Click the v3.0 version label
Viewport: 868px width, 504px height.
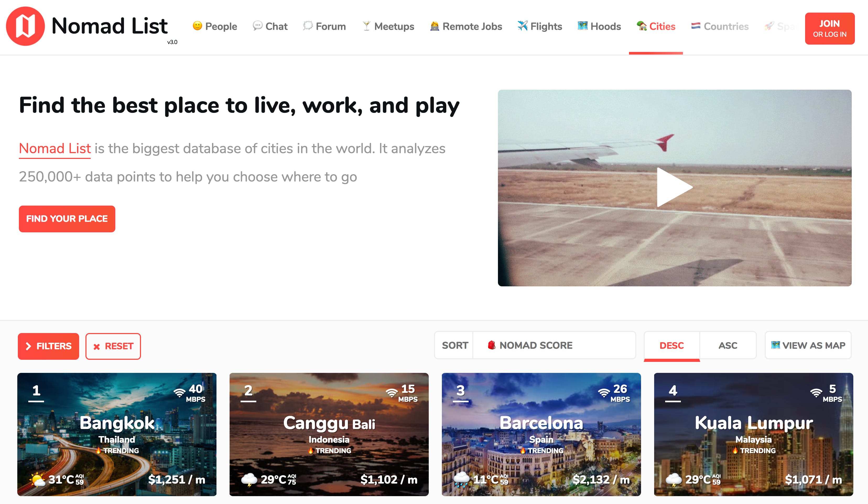172,42
